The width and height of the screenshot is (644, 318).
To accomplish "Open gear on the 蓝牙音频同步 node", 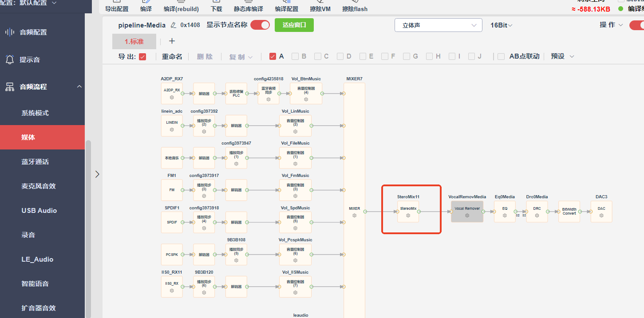I will [x=269, y=100].
